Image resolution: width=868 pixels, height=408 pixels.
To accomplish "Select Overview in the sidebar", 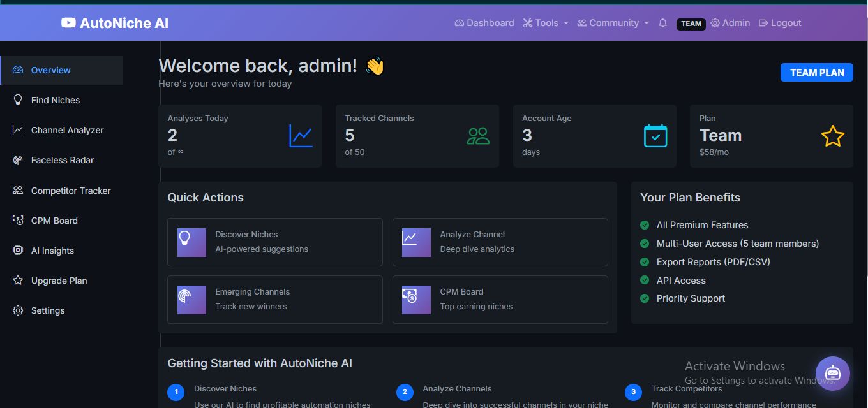I will point(62,70).
